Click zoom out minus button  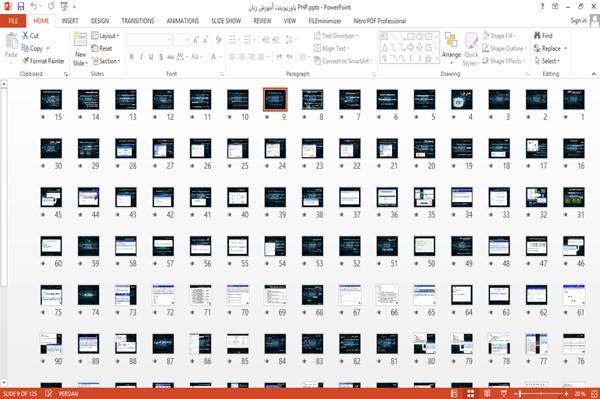pyautogui.click(x=516, y=393)
